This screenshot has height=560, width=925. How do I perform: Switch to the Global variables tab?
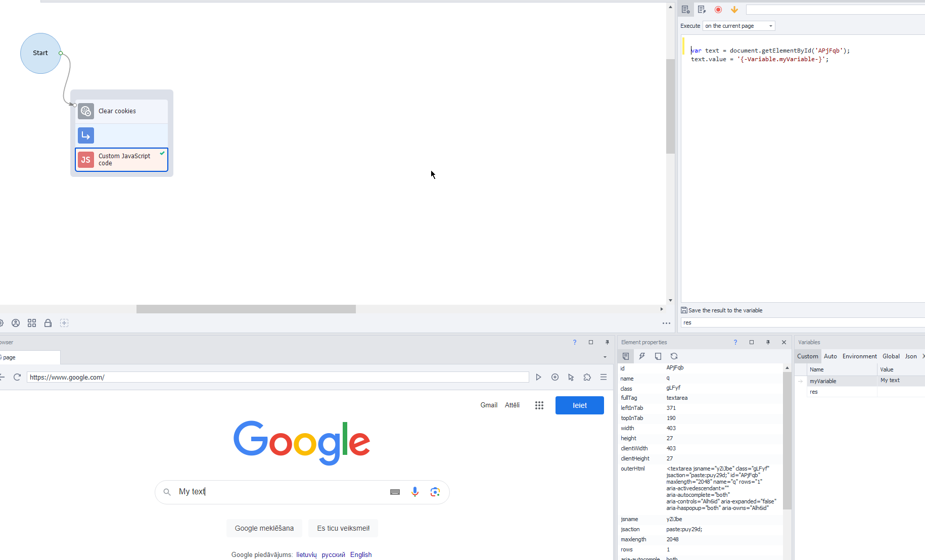point(891,356)
